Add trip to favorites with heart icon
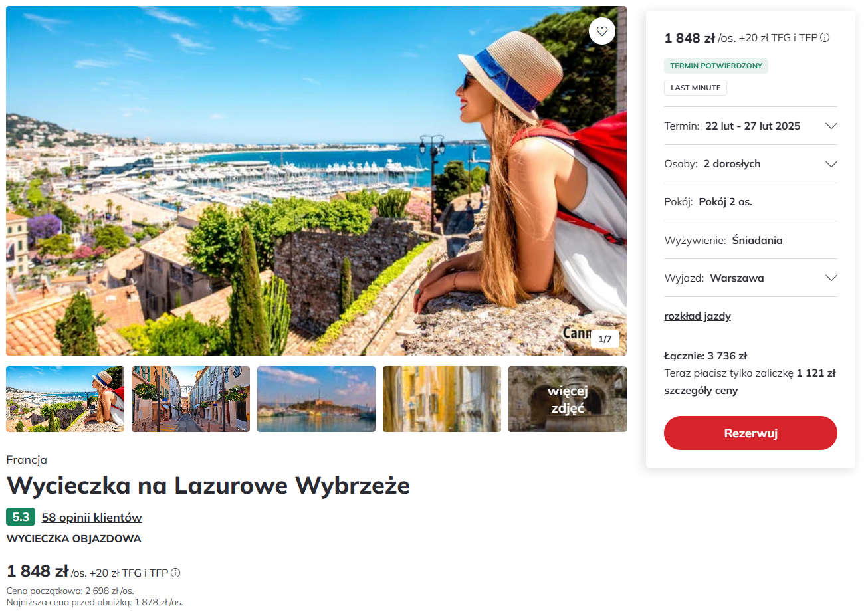 [x=601, y=31]
